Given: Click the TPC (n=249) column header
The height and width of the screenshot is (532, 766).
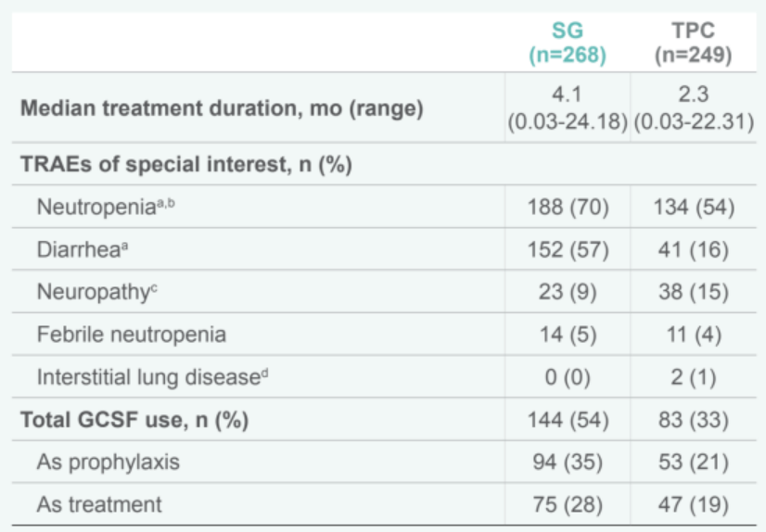Looking at the screenshot, I should (x=693, y=43).
